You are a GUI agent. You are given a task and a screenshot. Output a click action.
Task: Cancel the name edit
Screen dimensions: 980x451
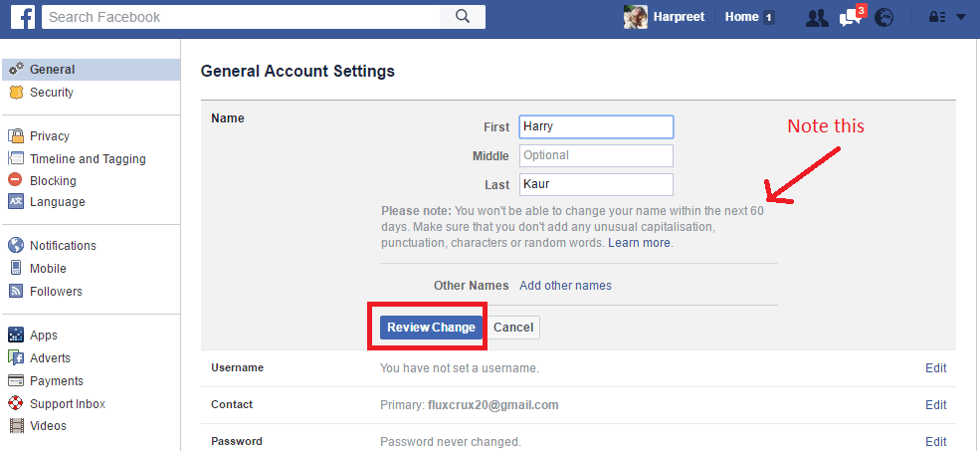click(513, 328)
